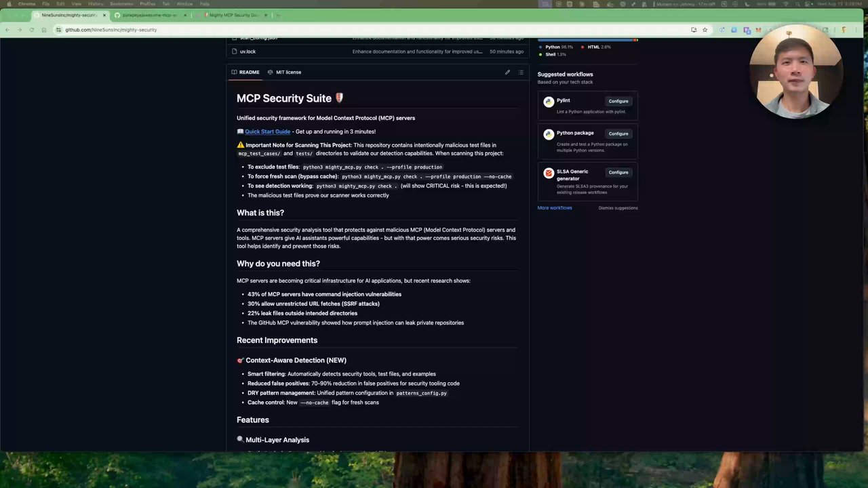The height and width of the screenshot is (488, 868).
Task: Switch to the punkpeye/awesome-mcp browser tab
Action: pos(149,15)
